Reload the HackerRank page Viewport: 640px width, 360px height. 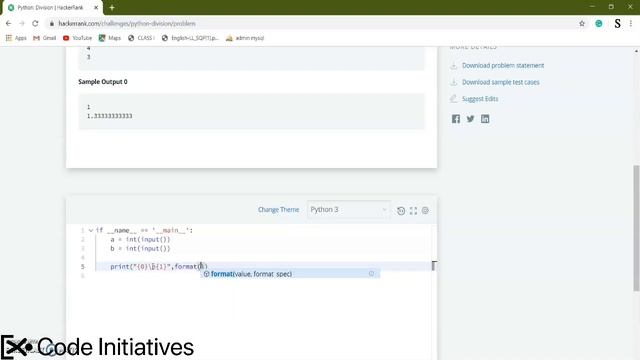point(36,24)
